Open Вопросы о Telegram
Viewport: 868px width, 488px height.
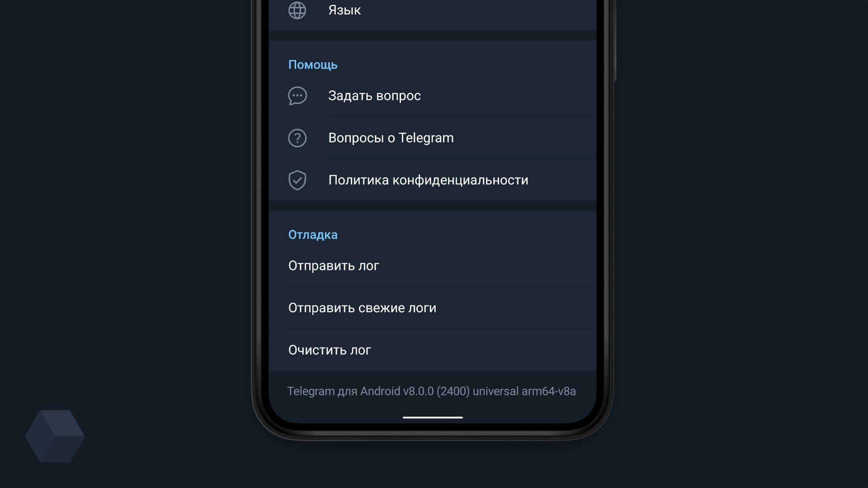(433, 138)
